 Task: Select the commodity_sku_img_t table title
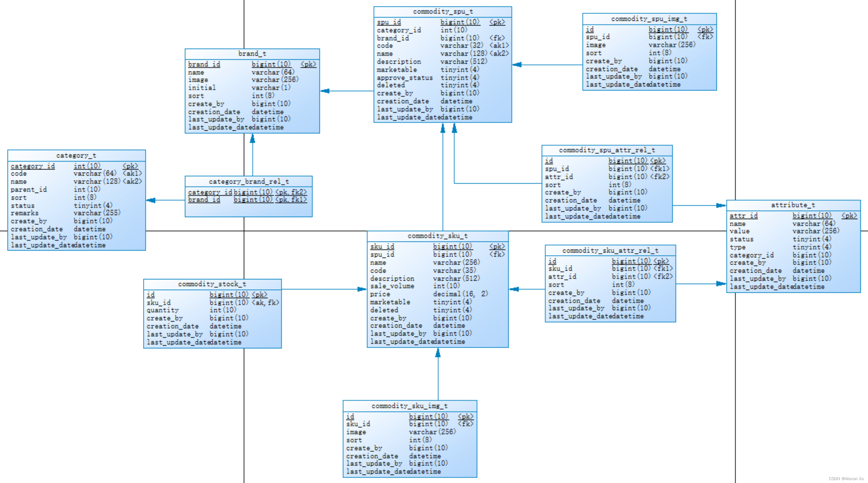(x=409, y=406)
